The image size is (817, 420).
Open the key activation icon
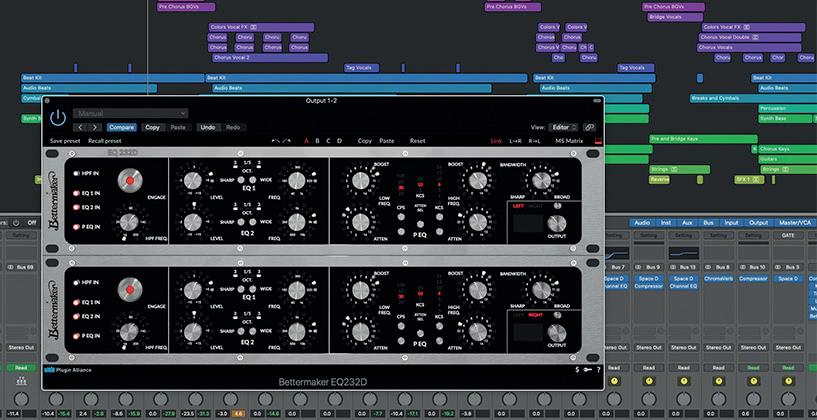[587, 369]
